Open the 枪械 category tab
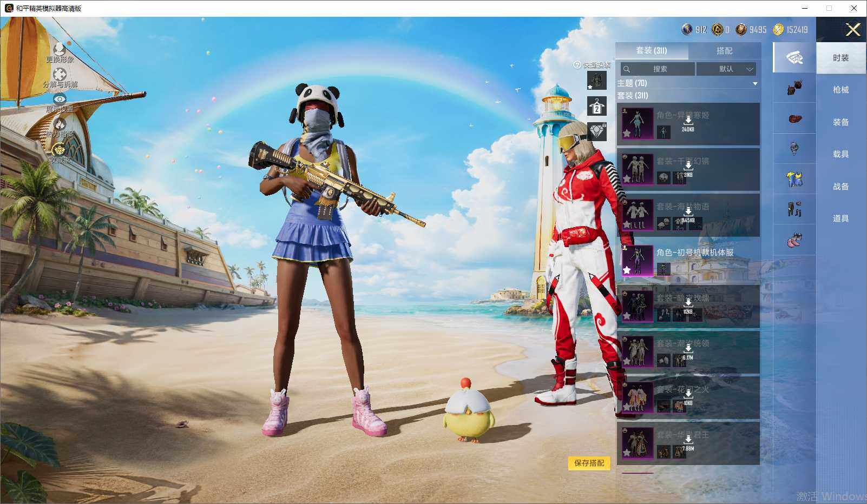 [840, 90]
